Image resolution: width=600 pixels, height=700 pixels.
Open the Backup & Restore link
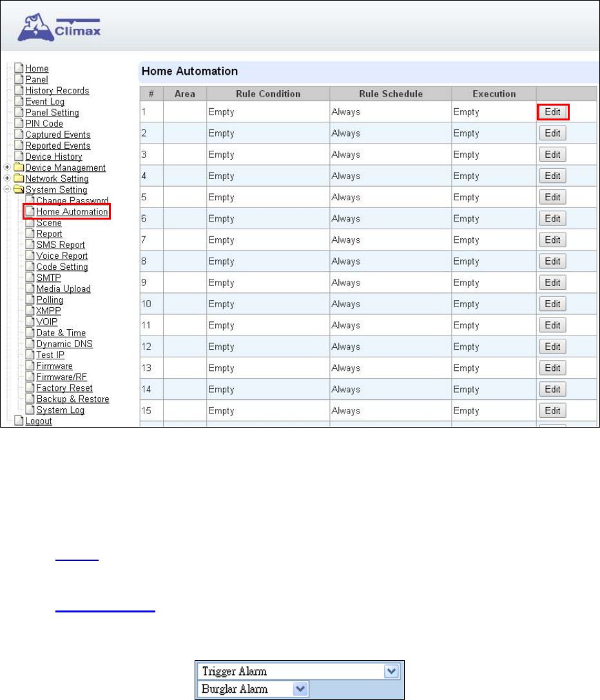[72, 399]
